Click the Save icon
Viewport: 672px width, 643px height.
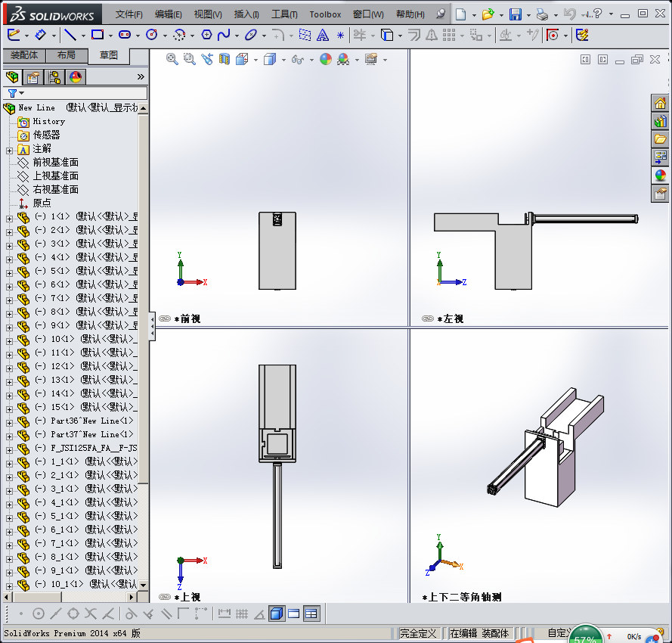(515, 14)
